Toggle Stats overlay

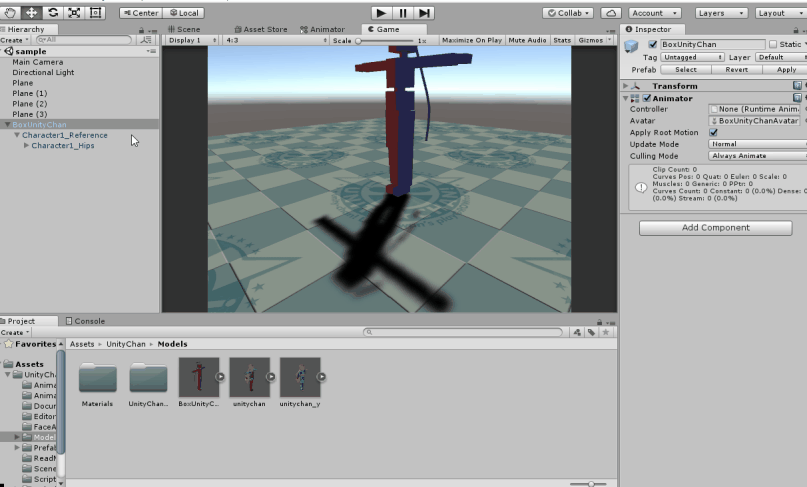(562, 40)
